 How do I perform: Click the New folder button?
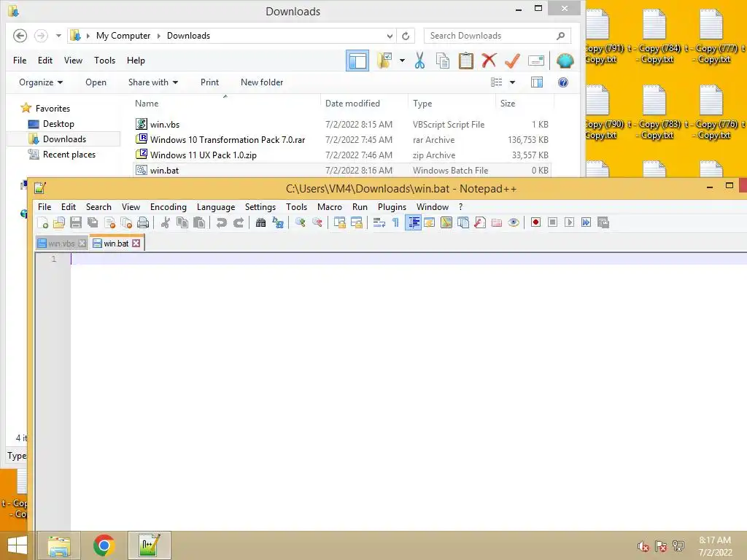(262, 82)
